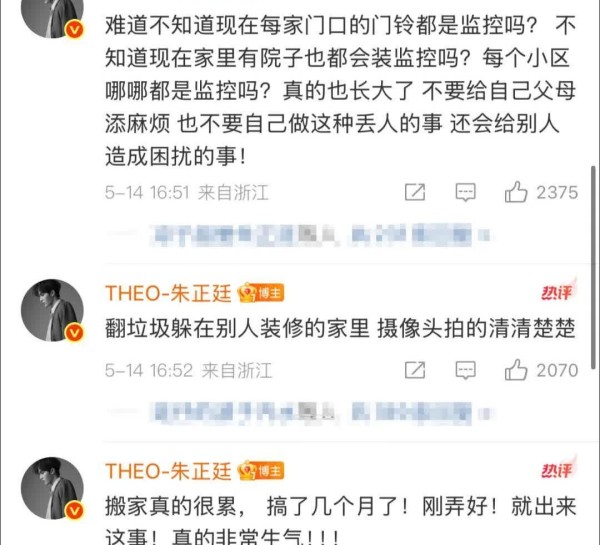Reply to the 16:51 comment
The width and height of the screenshot is (600, 545).
pos(465,192)
